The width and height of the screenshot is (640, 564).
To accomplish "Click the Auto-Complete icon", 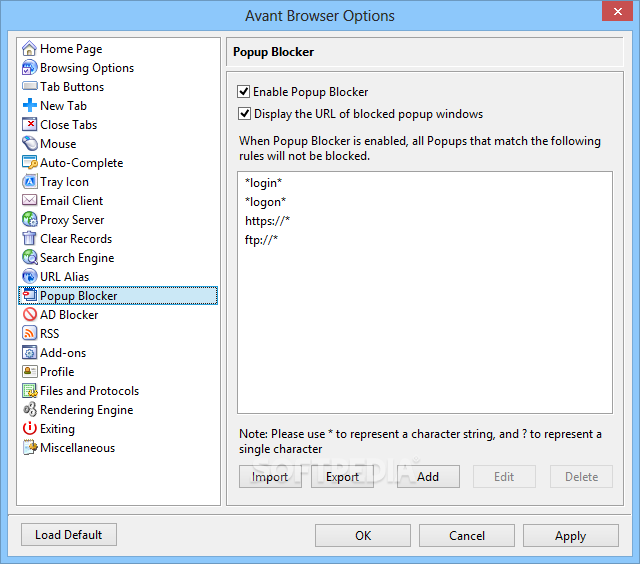I will point(29,162).
